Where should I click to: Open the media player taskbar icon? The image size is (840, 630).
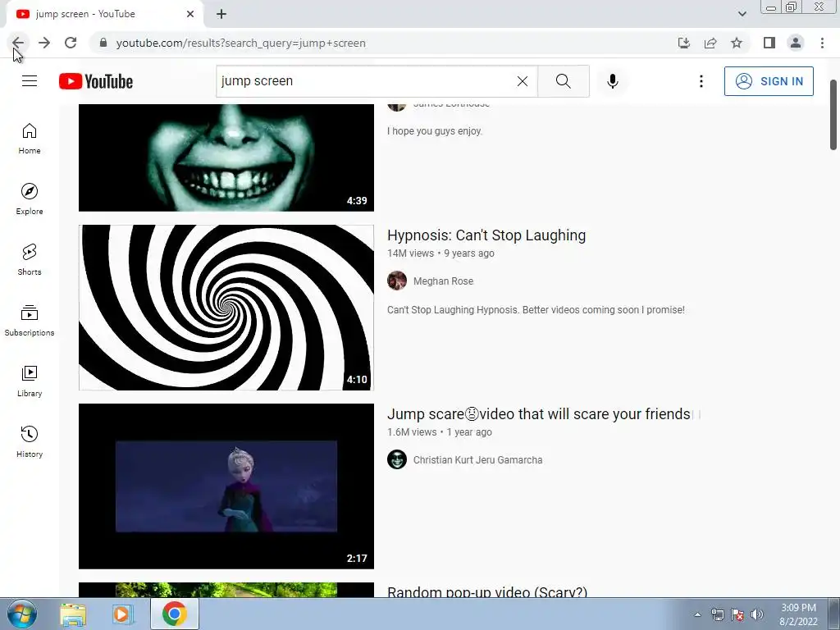click(123, 614)
